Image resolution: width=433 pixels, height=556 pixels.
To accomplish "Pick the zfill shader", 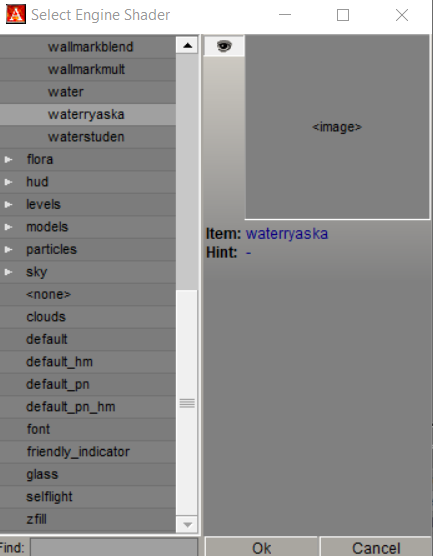I will tap(88, 519).
